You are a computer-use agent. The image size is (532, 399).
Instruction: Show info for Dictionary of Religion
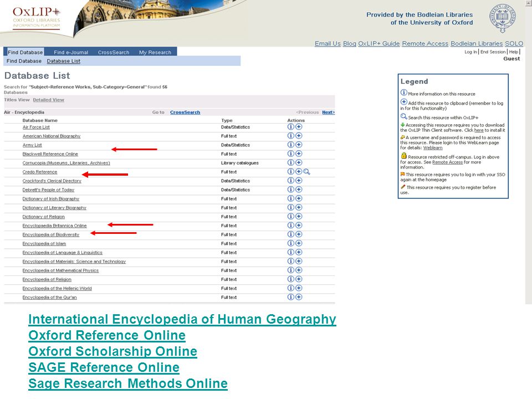pyautogui.click(x=290, y=217)
